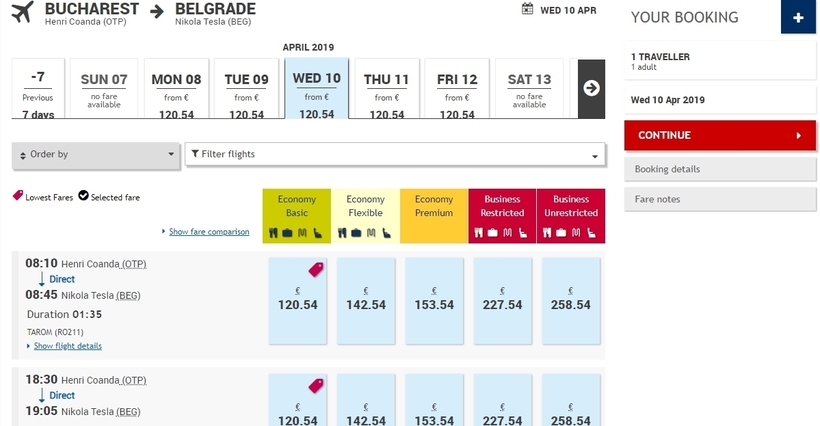
Task: Select the 258.54 Business Unrestricted fare for 08:10
Action: pos(571,301)
